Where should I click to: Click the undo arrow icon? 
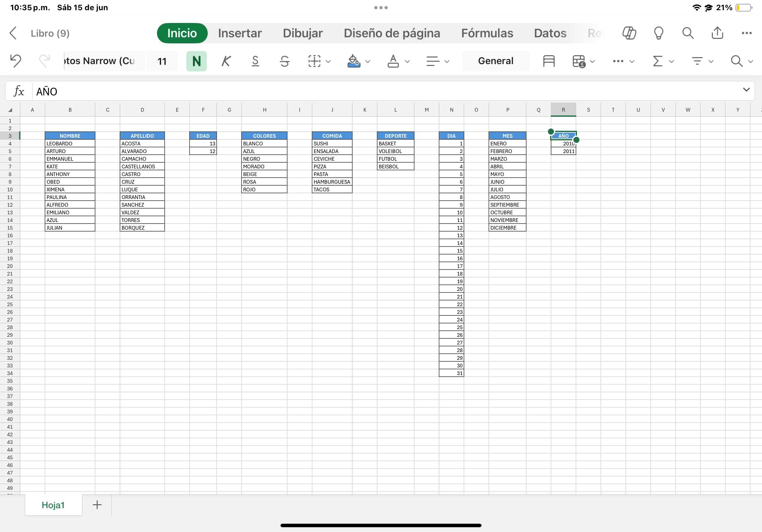pyautogui.click(x=16, y=61)
